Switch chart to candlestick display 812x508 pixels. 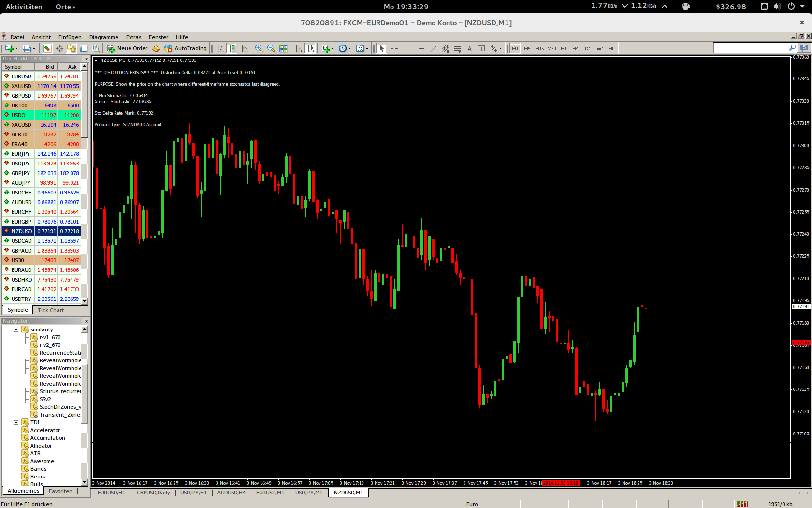point(232,48)
